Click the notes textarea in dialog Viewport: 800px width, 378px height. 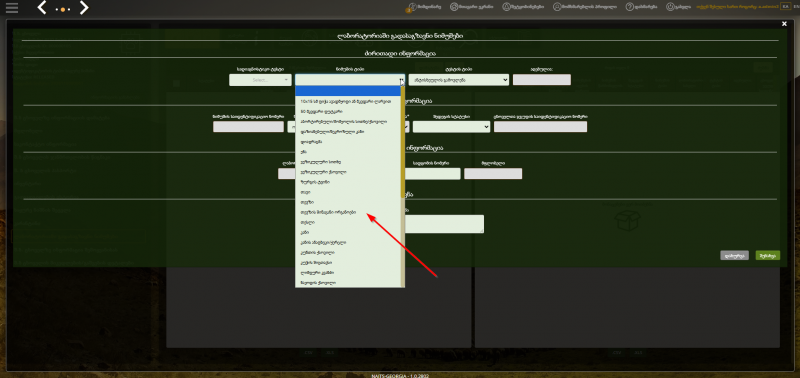[444, 224]
